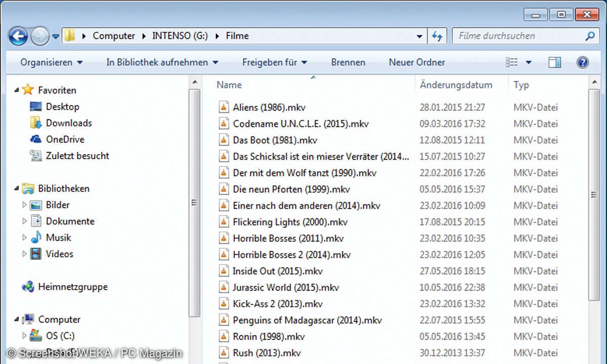Open Help with the question mark icon
Screen dimensions: 607x364
[583, 63]
